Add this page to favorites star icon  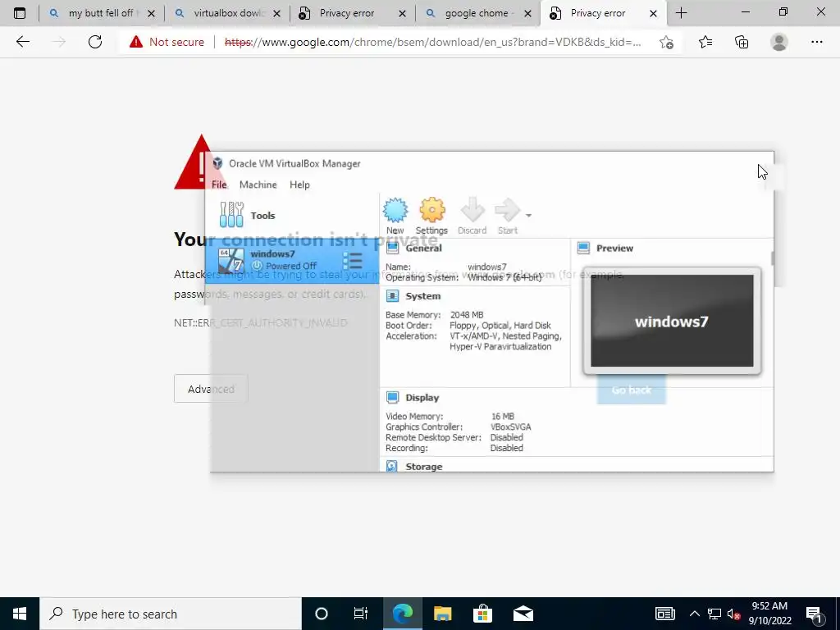(666, 42)
